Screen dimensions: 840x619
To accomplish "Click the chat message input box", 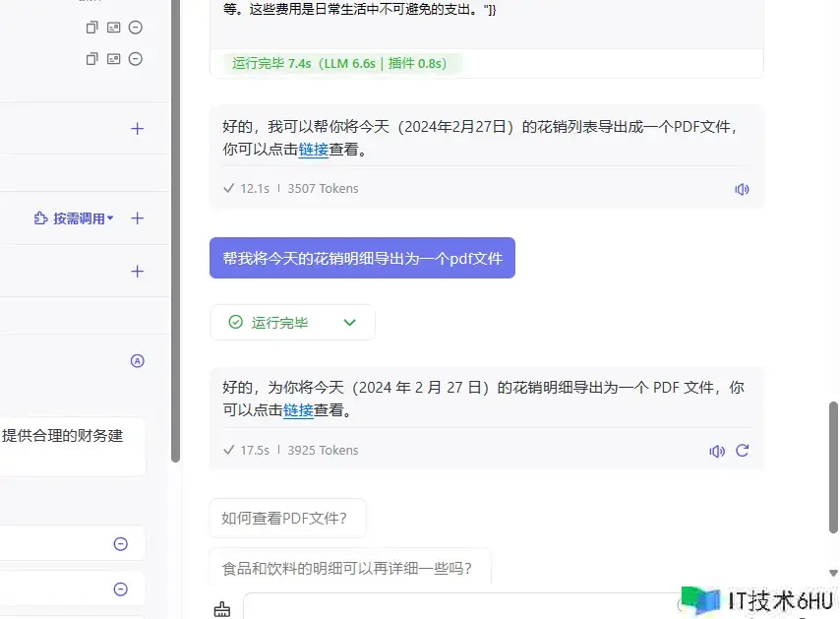I will 452,607.
